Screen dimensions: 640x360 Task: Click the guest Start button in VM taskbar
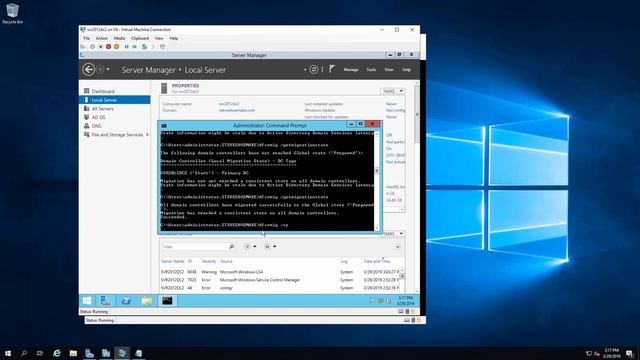(87, 301)
